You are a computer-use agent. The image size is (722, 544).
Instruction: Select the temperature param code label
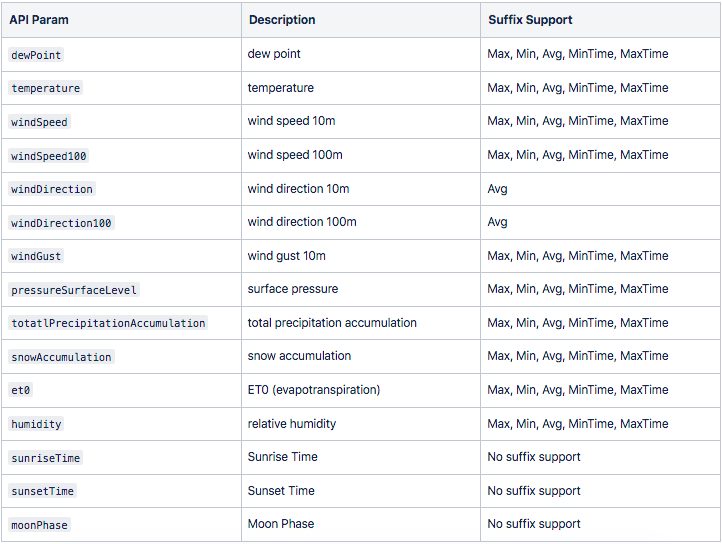point(45,88)
